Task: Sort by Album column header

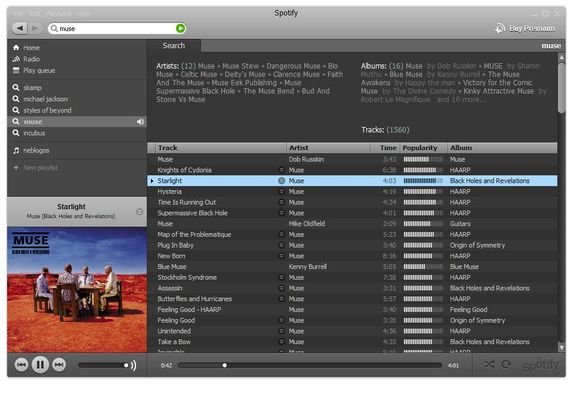Action: (x=502, y=148)
